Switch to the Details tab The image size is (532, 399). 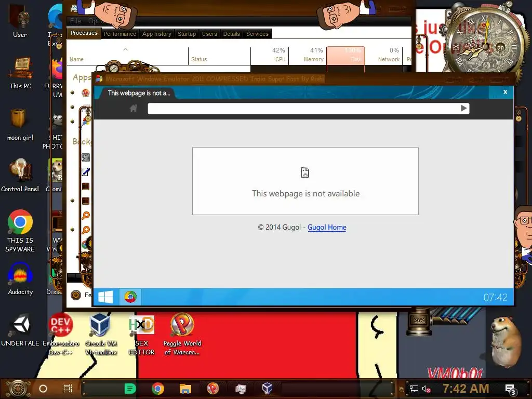point(231,34)
